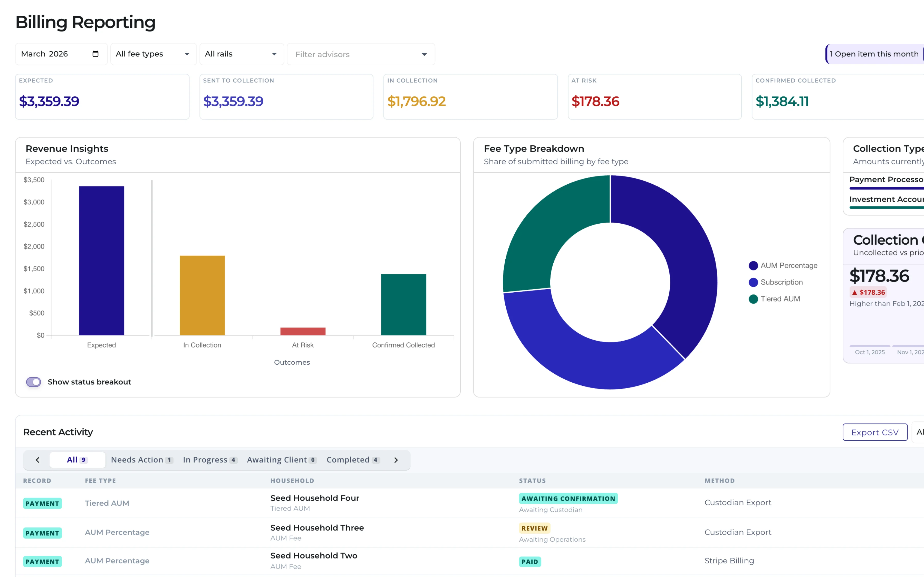Click the PAID status badge for Seed Household Two
Image resolution: width=924 pixels, height=577 pixels.
530,561
